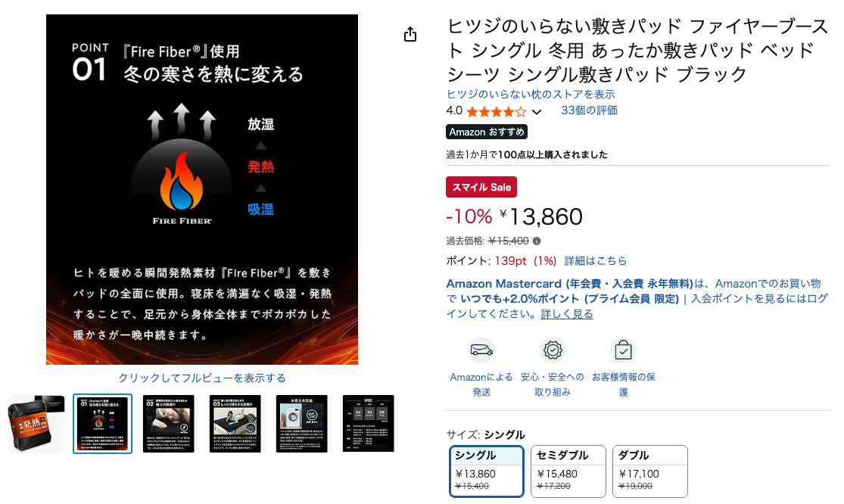Click the customer information protection bag icon

point(623,350)
